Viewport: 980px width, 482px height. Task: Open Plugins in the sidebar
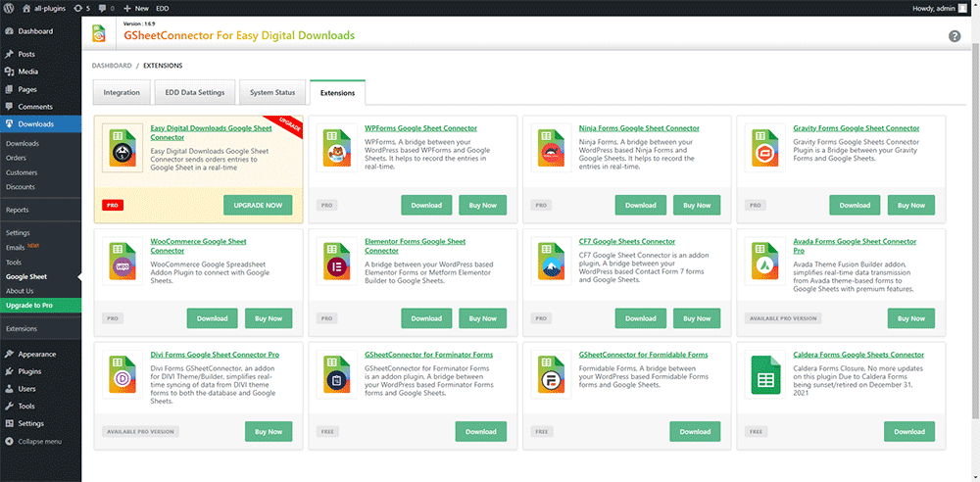point(40,371)
